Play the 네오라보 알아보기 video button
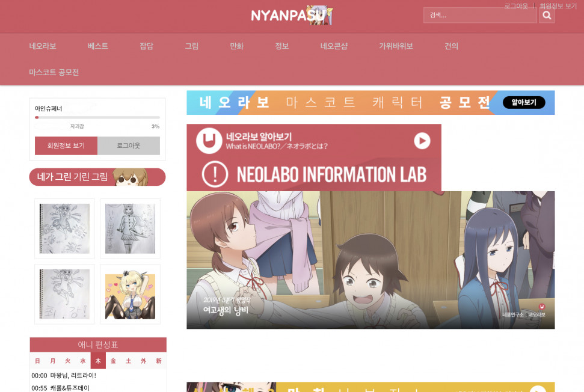 pos(422,141)
